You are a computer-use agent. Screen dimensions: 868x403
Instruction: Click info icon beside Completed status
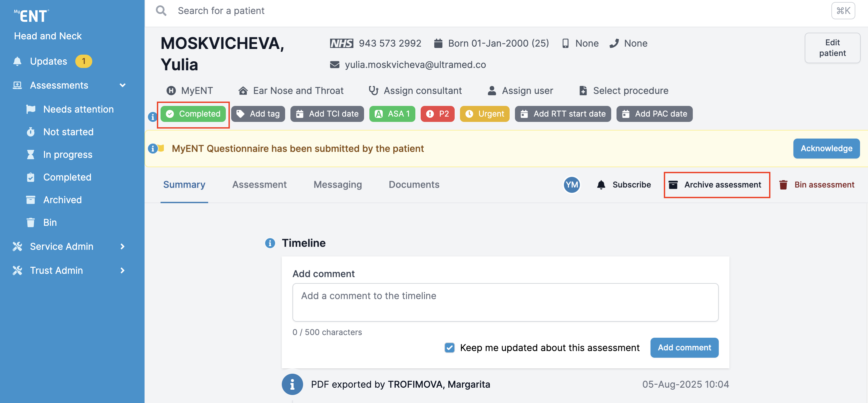[x=153, y=117]
